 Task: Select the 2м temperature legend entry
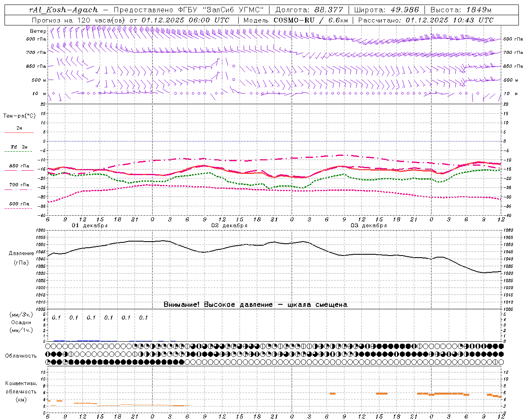point(19,128)
